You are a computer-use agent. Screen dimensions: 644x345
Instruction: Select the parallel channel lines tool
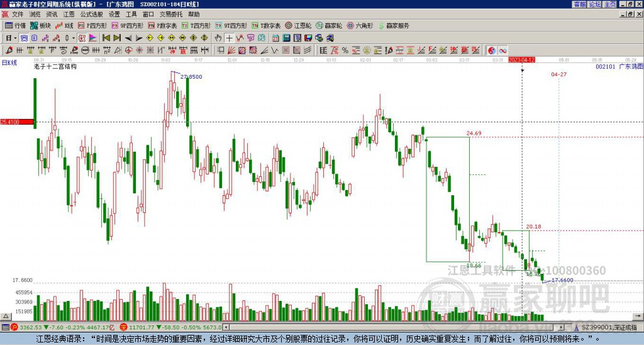click(x=307, y=50)
